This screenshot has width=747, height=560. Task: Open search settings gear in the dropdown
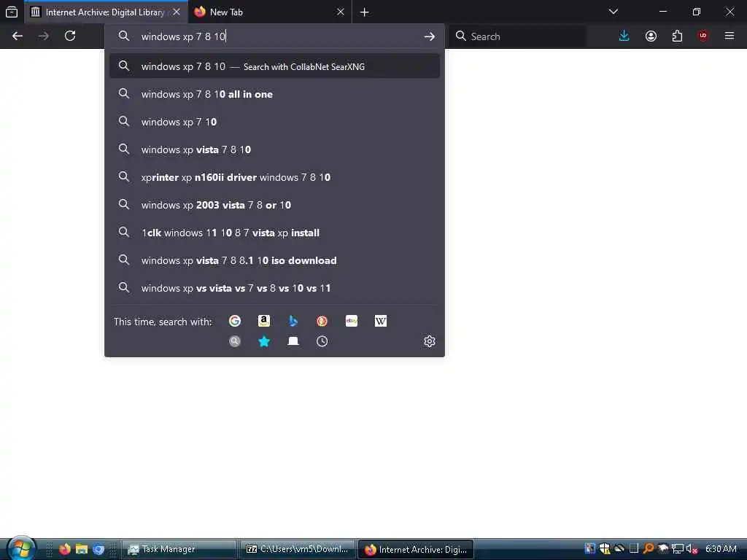click(429, 341)
